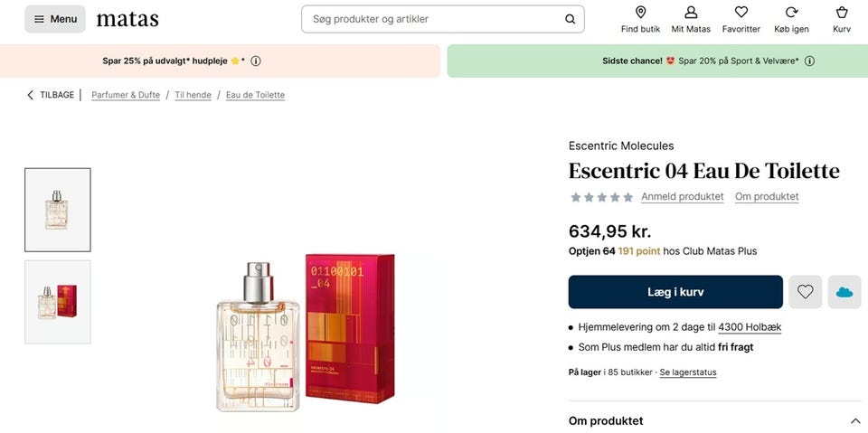Go back using TILBAGE arrow
This screenshot has height=433, width=868.
(31, 95)
